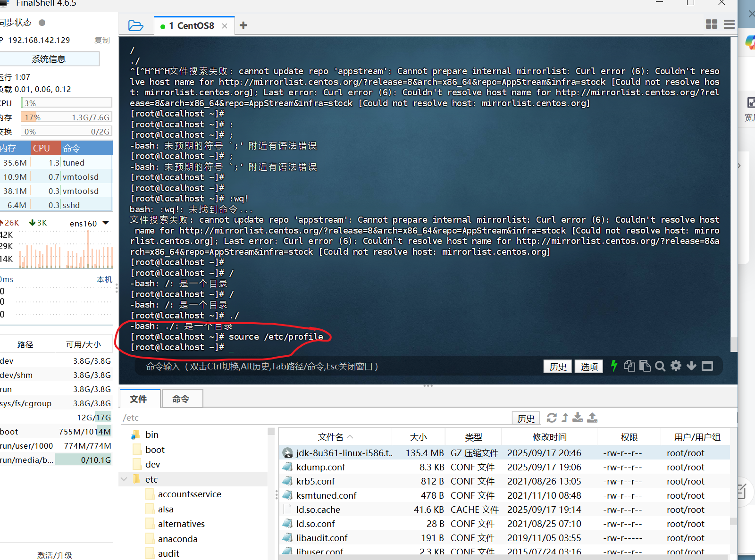This screenshot has width=755, height=560.
Task: Toggle the 选项 panel in terminal
Action: [588, 366]
